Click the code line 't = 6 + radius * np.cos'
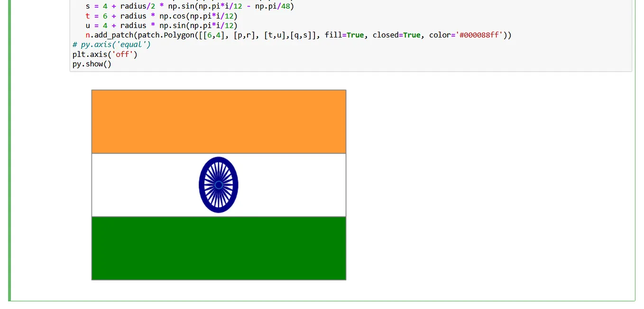The width and height of the screenshot is (644, 309). [161, 16]
